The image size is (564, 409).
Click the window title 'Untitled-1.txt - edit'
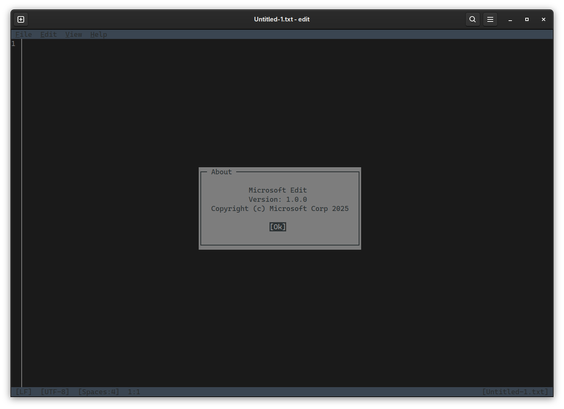282,19
